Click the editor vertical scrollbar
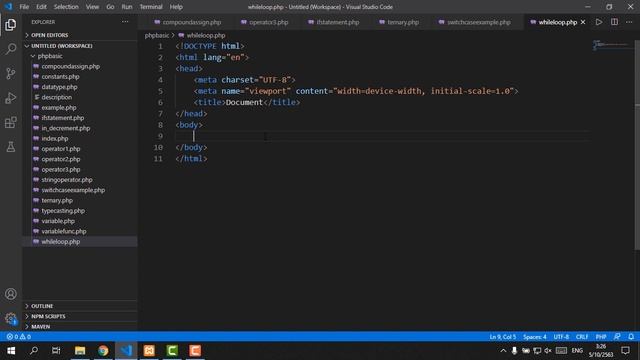This screenshot has width=640, height=360. point(637,145)
